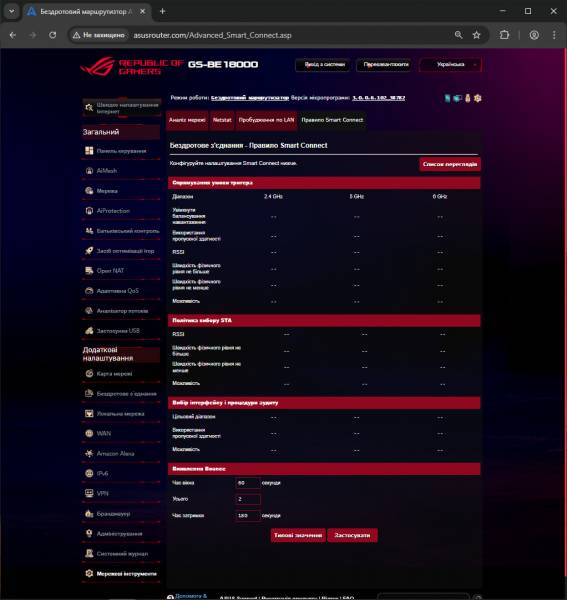Click the browser address bar URL

click(x=212, y=35)
